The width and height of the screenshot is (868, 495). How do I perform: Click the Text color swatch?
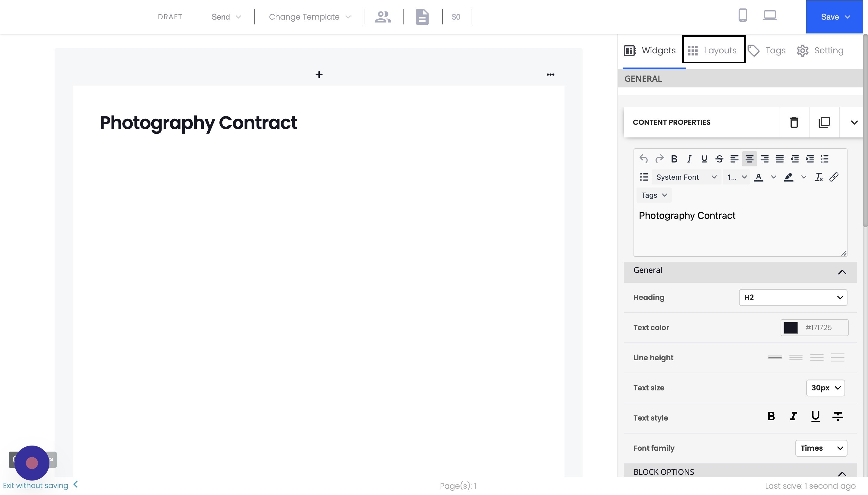[791, 328]
